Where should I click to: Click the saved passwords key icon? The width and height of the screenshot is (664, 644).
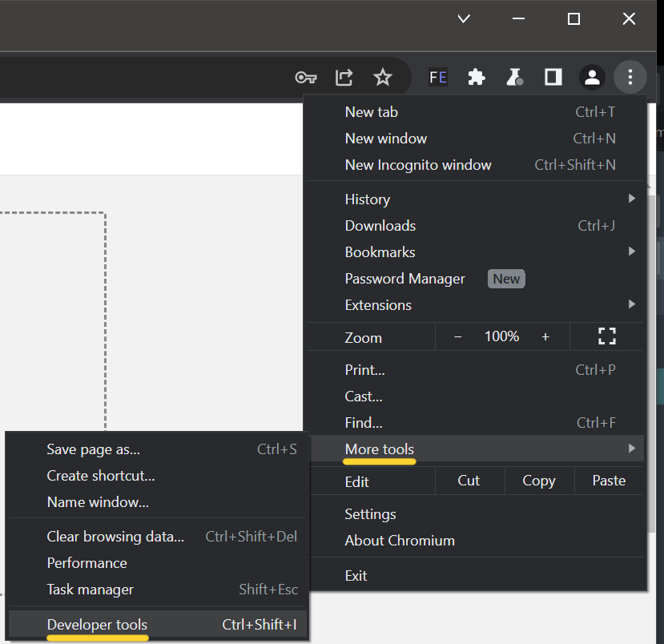pyautogui.click(x=305, y=77)
